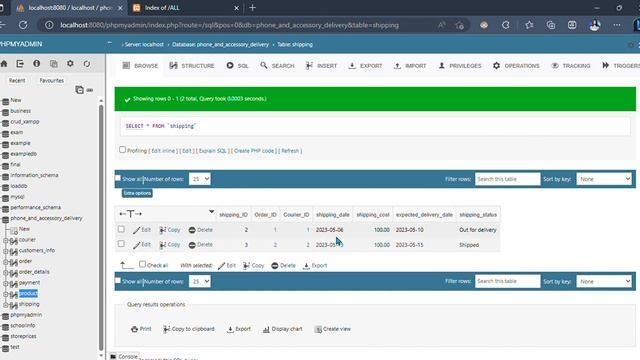The image size is (640, 360).
Task: Tick the Check all checkbox
Action: (142, 264)
